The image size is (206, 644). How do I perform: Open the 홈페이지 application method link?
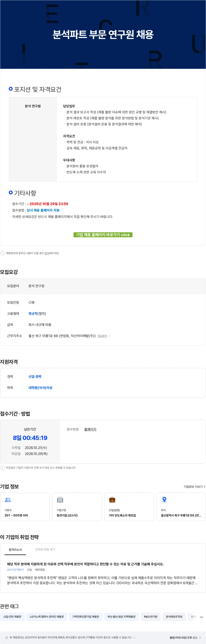click(x=90, y=429)
